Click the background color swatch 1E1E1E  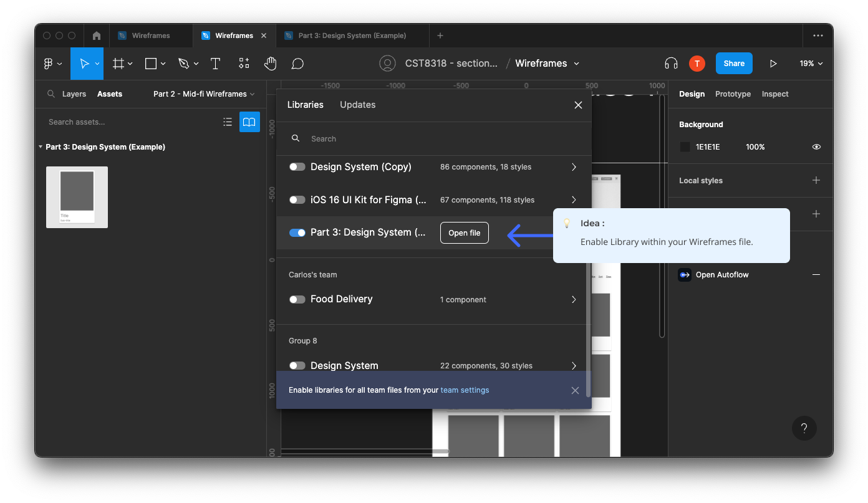(x=685, y=147)
